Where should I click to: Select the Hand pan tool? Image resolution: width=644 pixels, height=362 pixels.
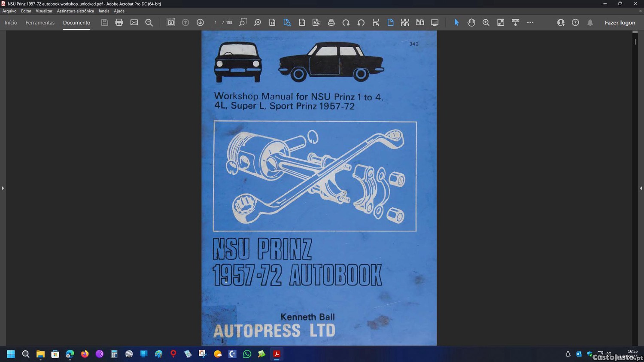coord(471,22)
